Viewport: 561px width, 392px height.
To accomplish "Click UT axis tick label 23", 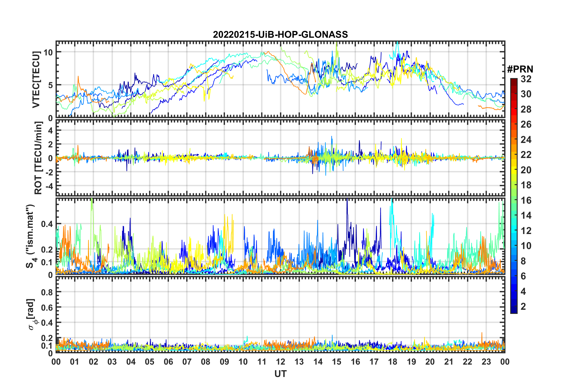I will pos(486,362).
